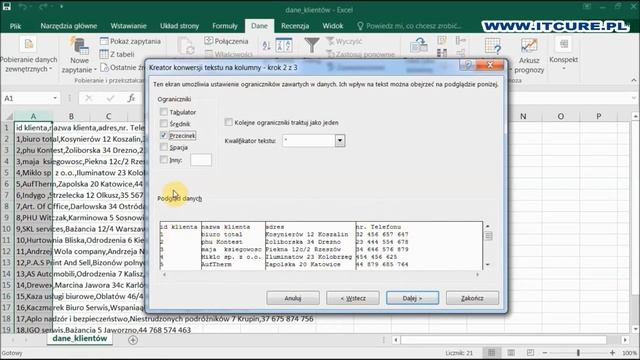The height and width of the screenshot is (360, 640).
Task: Click zoom out minus button
Action: pos(545,353)
